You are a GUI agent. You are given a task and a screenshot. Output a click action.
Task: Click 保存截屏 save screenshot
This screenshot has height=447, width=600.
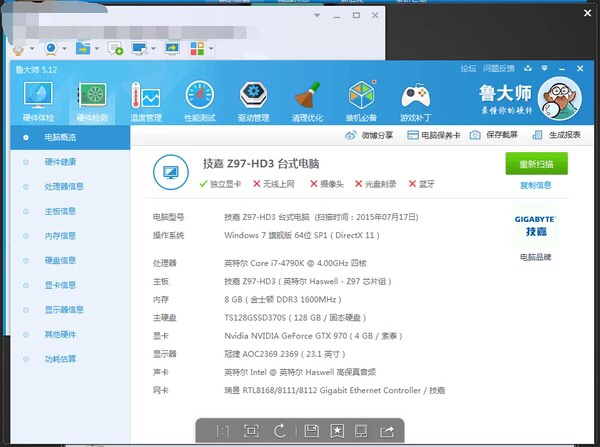pyautogui.click(x=494, y=135)
